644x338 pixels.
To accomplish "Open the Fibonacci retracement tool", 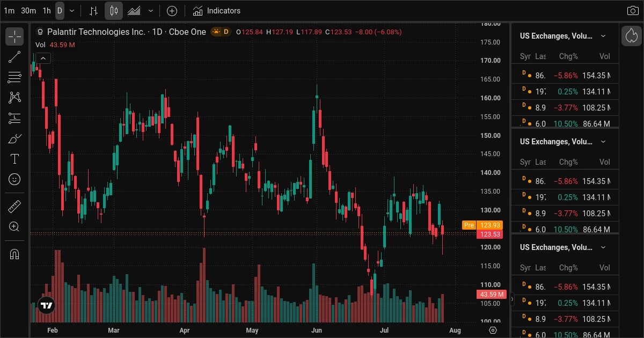I will pyautogui.click(x=14, y=77).
